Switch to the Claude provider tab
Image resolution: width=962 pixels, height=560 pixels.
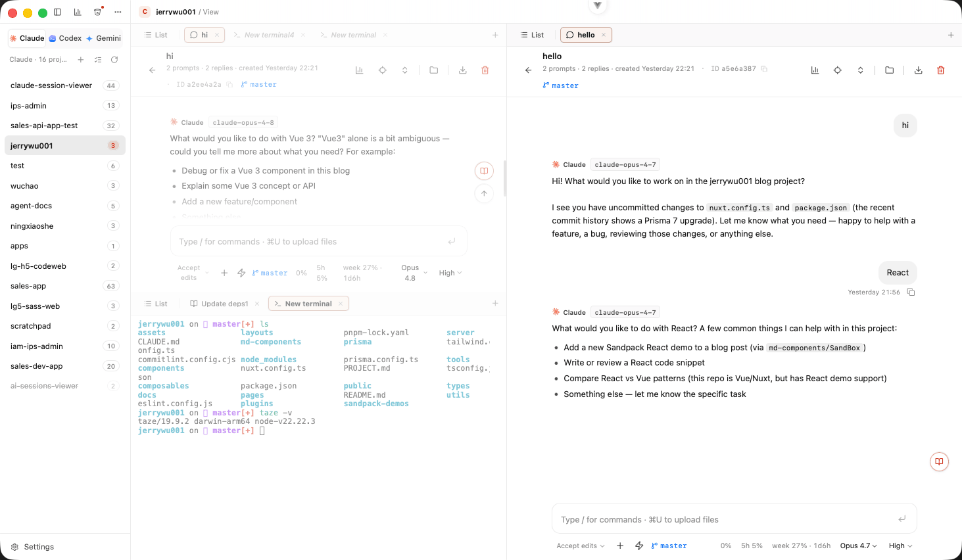point(27,38)
